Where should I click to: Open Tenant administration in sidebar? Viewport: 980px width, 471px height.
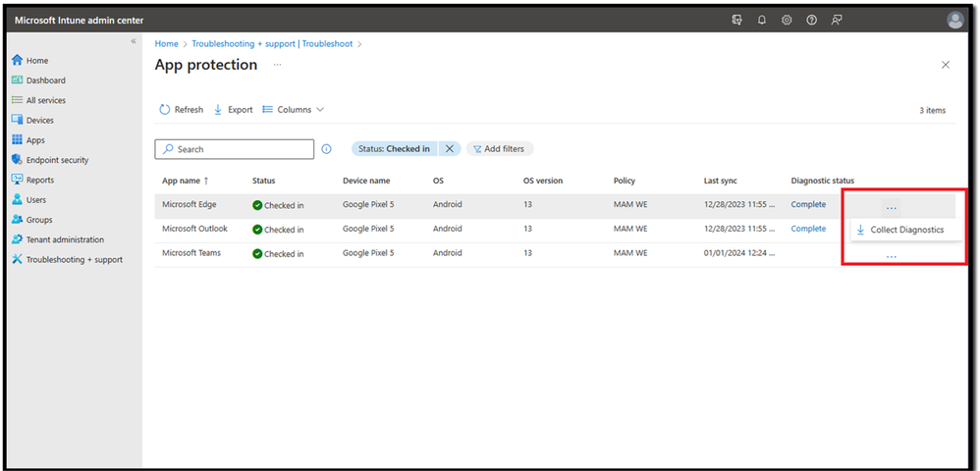point(58,239)
